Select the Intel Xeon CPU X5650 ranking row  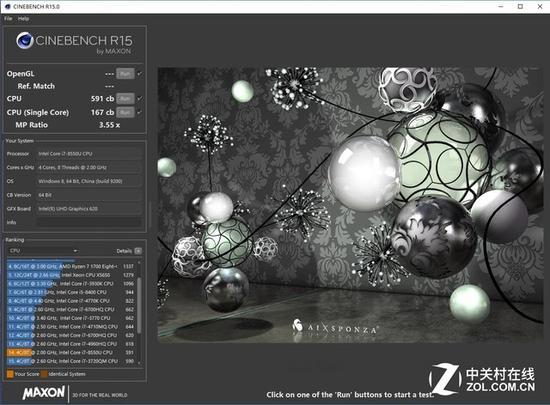[71, 275]
